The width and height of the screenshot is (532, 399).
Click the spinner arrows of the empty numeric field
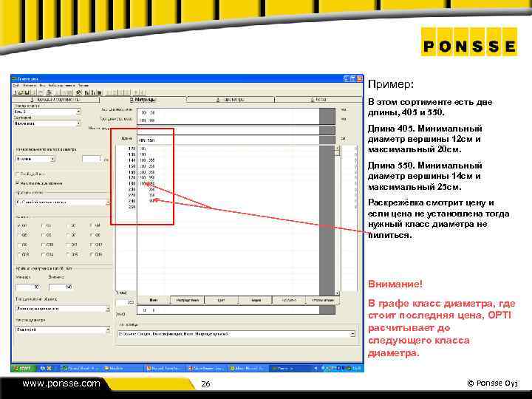(x=100, y=159)
